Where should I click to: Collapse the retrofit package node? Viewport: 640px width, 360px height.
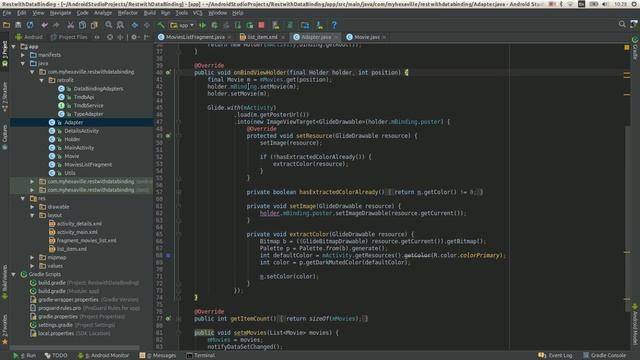42,80
